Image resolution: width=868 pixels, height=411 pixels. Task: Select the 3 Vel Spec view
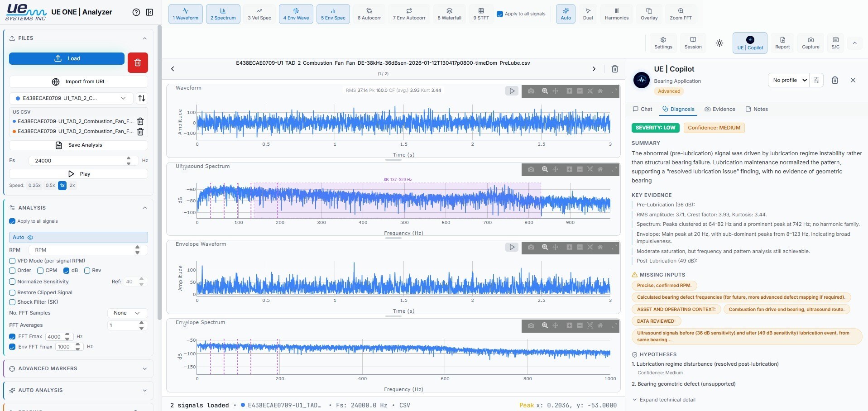[x=259, y=14]
